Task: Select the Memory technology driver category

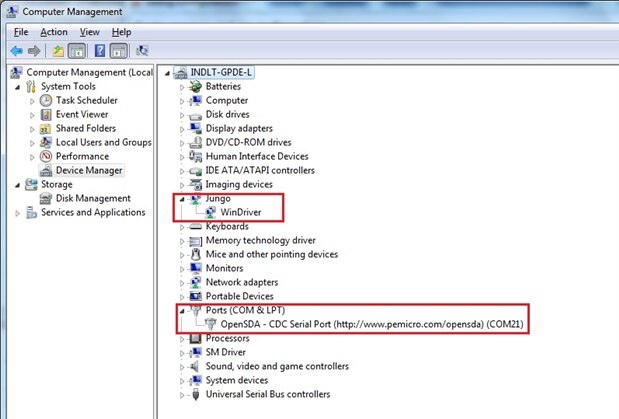Action: click(x=261, y=240)
